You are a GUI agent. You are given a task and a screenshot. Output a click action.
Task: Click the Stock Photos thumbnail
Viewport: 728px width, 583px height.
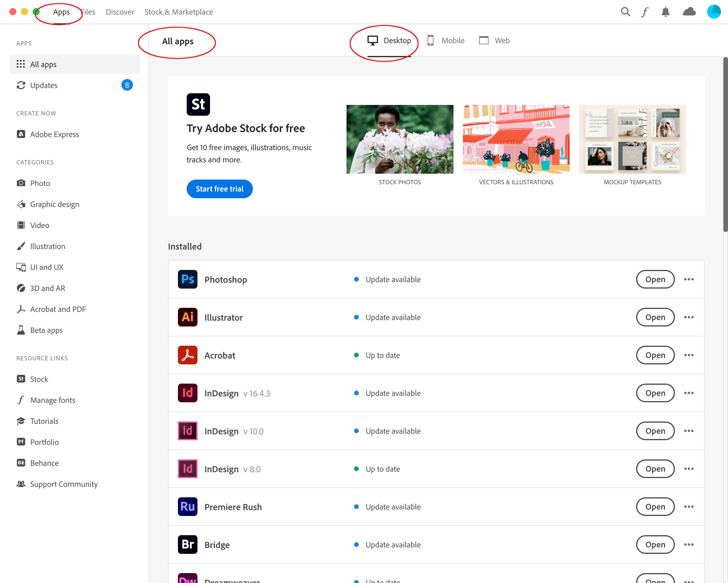400,139
